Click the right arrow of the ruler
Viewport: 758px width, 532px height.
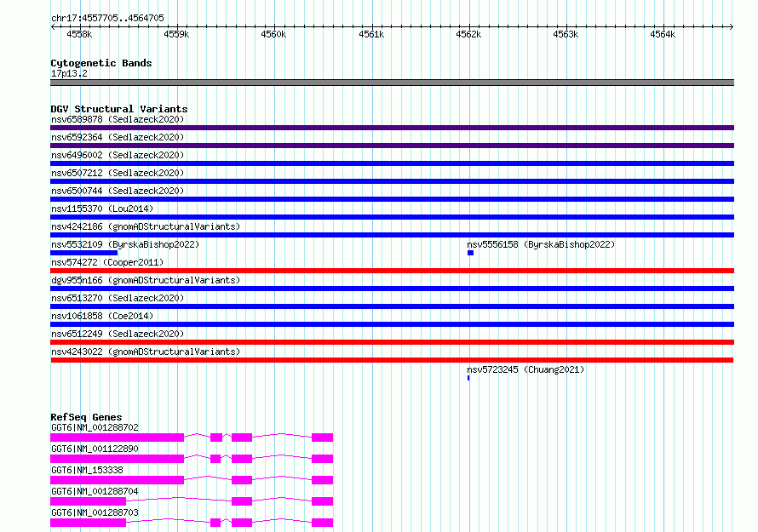(732, 26)
